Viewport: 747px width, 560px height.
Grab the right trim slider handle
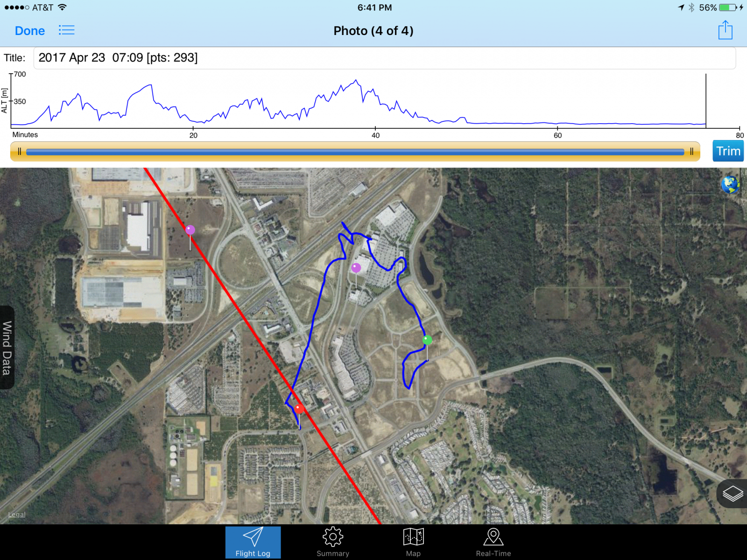point(691,152)
